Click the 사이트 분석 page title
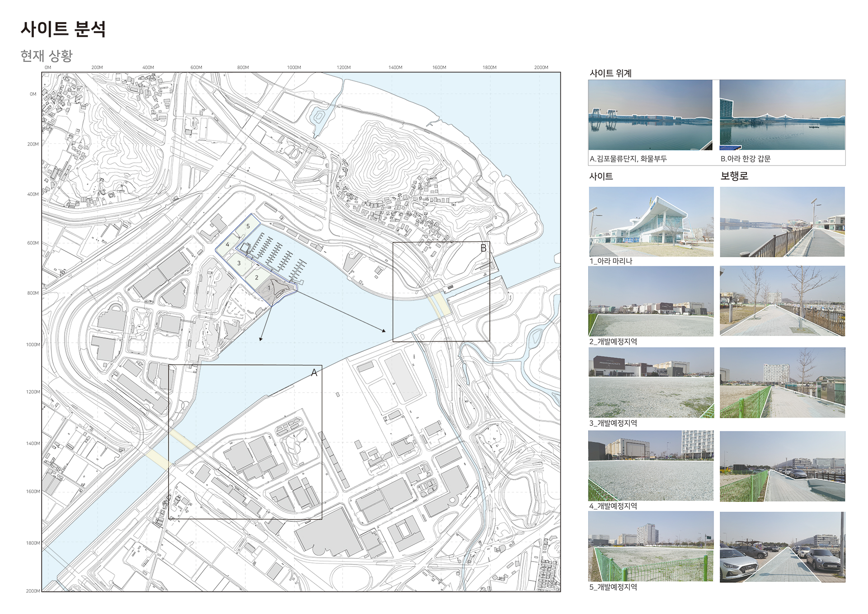 click(x=63, y=29)
